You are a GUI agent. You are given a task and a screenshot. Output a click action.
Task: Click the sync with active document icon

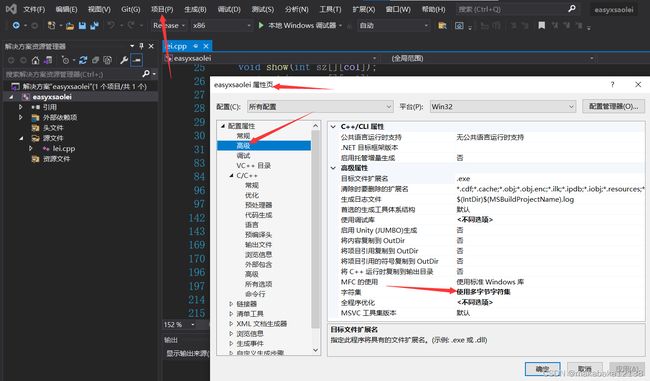(x=83, y=61)
